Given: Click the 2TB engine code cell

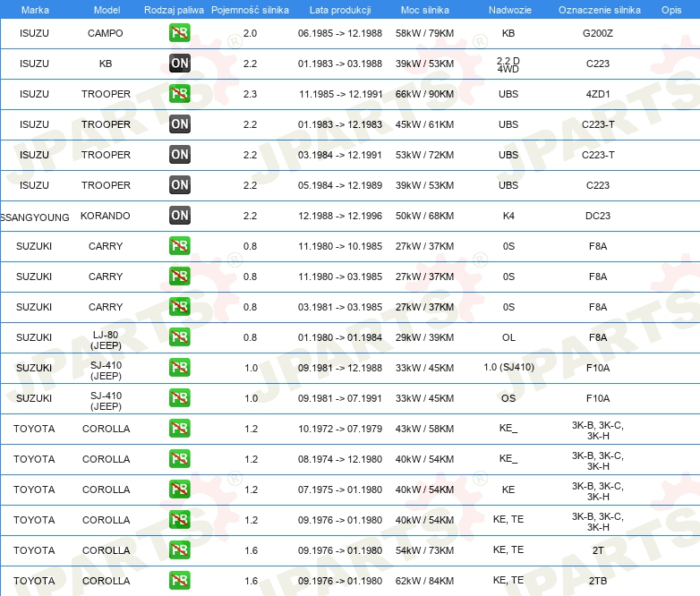Looking at the screenshot, I should coord(598,581).
